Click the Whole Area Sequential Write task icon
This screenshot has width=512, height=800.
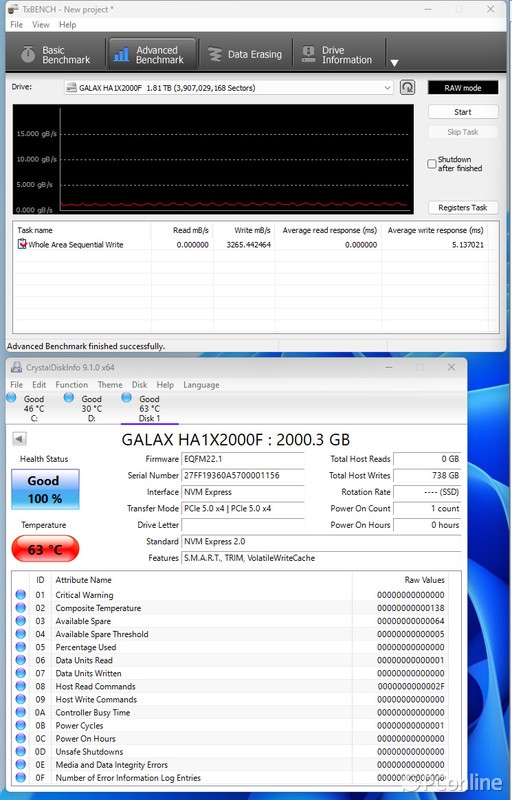tap(22, 244)
